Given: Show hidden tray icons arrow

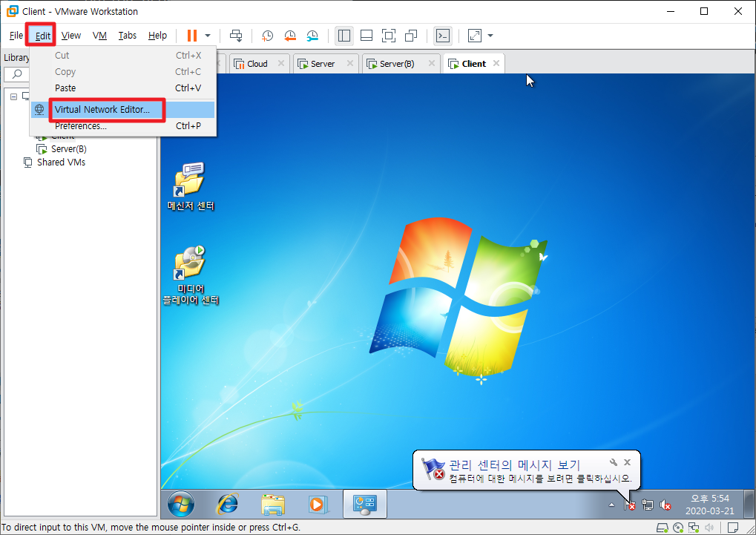Looking at the screenshot, I should point(611,505).
